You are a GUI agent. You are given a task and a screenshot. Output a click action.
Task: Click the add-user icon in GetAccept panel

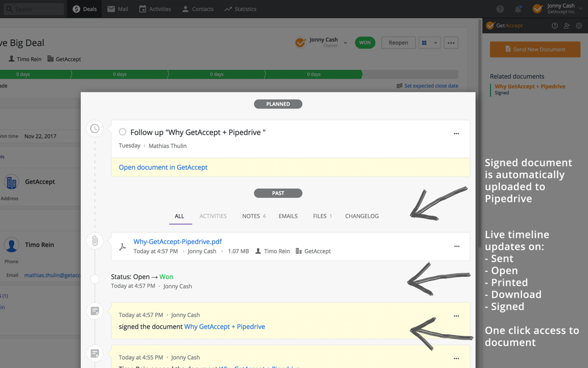[x=566, y=26]
